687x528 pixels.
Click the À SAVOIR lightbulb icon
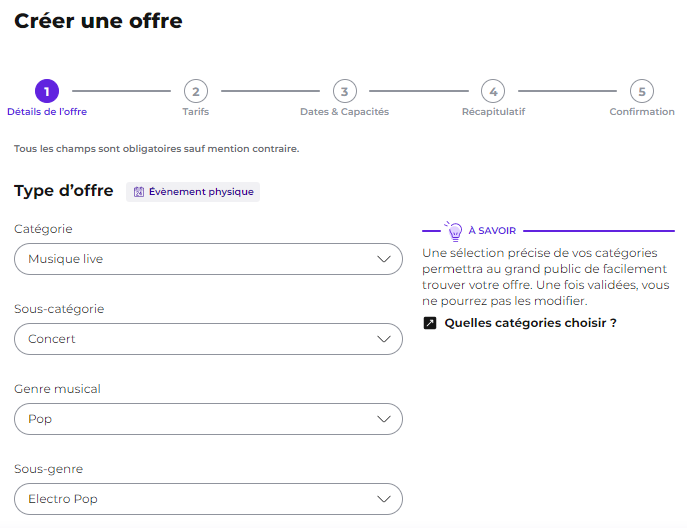pos(454,231)
